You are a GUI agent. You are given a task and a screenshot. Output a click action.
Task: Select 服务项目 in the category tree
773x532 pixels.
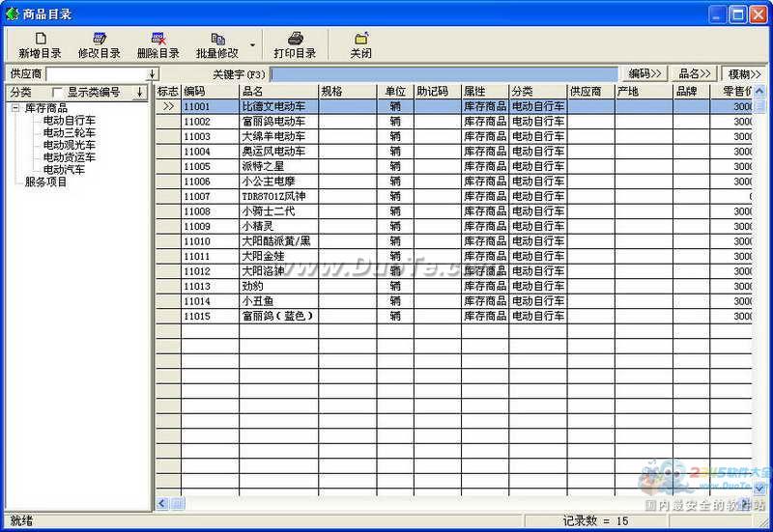45,182
